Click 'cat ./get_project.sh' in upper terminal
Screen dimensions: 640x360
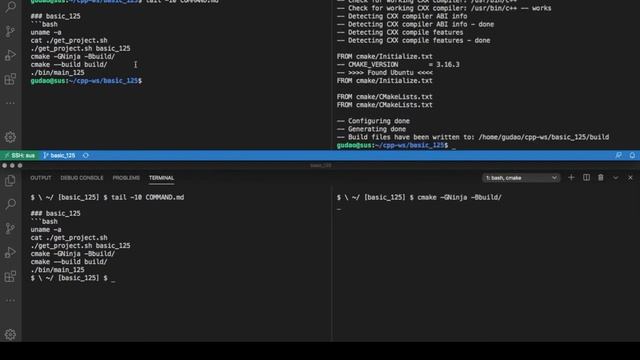tap(69, 40)
